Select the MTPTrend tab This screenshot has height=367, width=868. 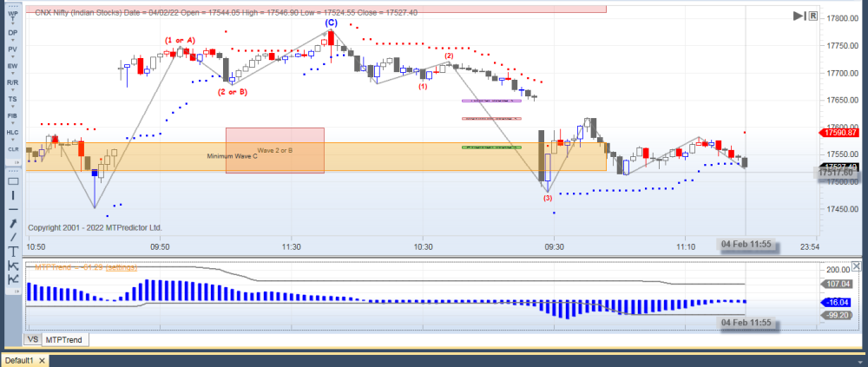click(x=64, y=339)
